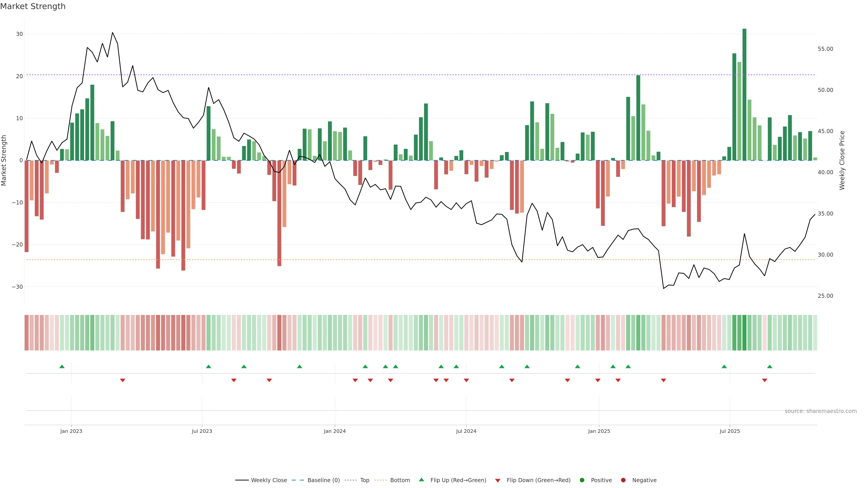Click the Jul 2024 x-axis label
Screen dimensions: 868x488
466,431
